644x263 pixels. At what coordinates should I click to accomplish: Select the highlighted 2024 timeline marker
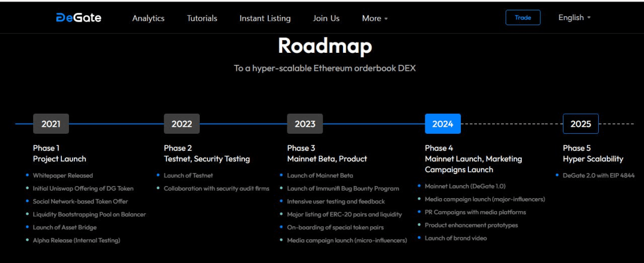tap(443, 124)
